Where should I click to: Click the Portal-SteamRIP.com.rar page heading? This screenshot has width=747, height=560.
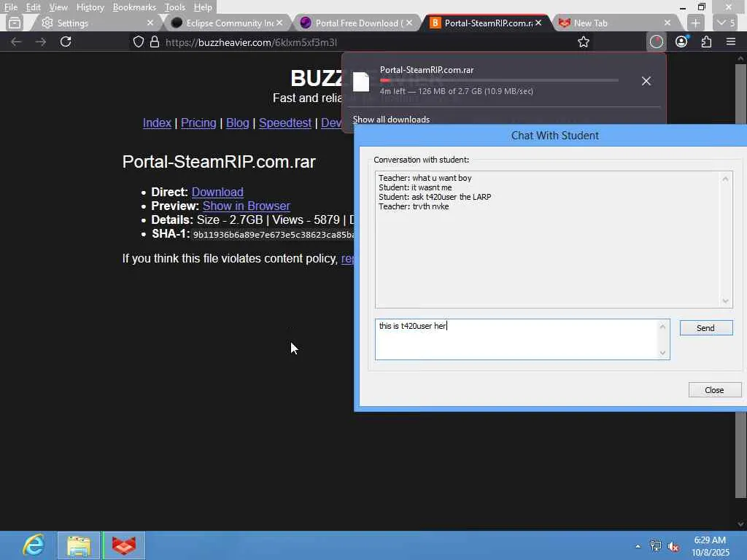click(219, 162)
